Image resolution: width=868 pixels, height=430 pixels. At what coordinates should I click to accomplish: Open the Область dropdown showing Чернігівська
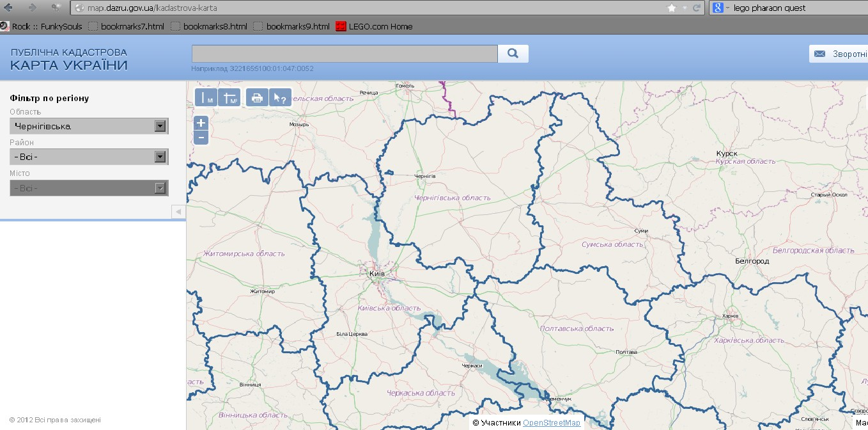89,126
